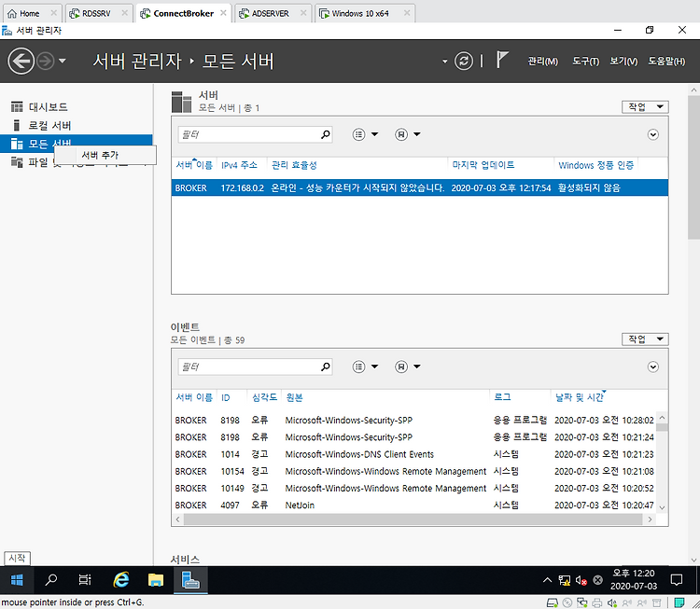Sort by Windows 정품 인증 column
This screenshot has height=609, width=700.
pyautogui.click(x=596, y=165)
